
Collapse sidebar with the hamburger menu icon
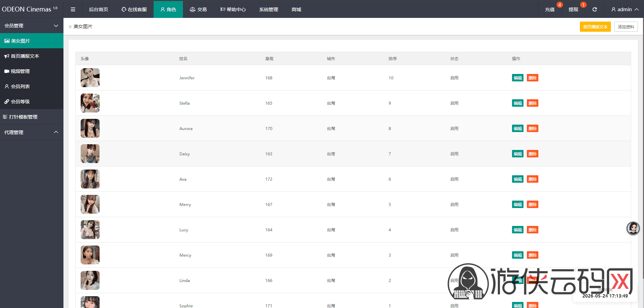[x=73, y=9]
